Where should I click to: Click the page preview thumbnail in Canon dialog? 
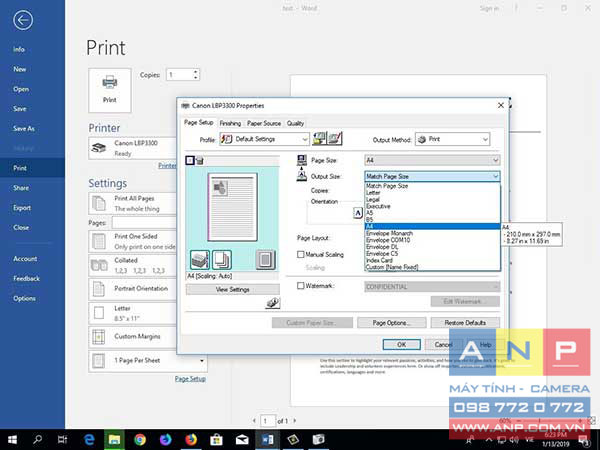[x=232, y=207]
